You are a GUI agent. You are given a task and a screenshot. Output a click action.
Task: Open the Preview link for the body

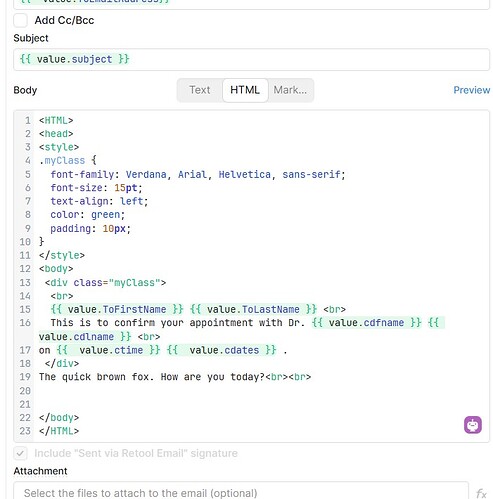[471, 90]
